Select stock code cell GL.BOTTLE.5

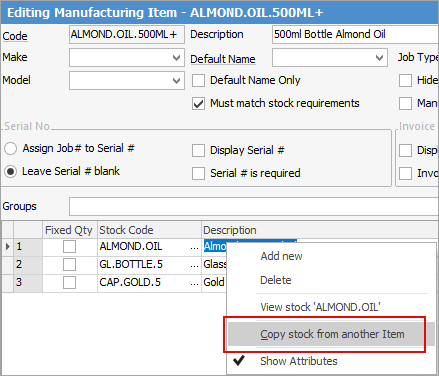[x=143, y=265]
